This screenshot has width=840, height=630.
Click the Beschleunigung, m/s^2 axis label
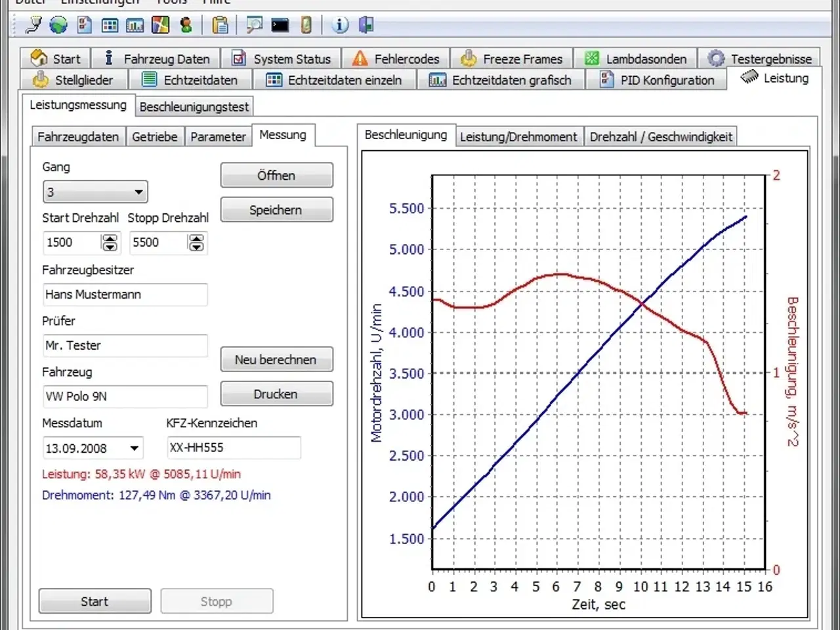793,371
